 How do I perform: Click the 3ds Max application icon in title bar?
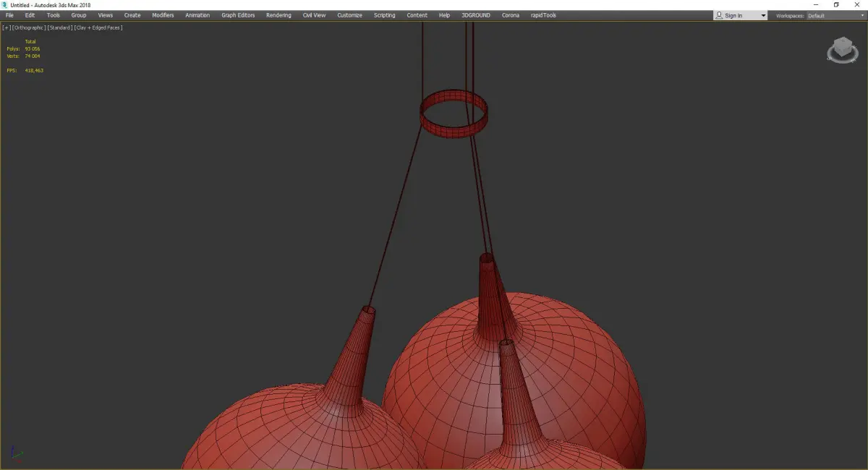(4, 5)
